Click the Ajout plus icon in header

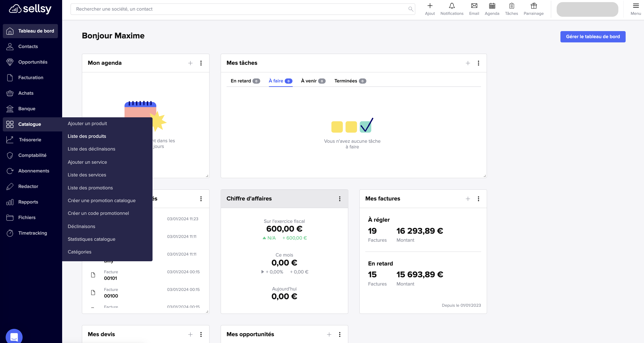(430, 6)
